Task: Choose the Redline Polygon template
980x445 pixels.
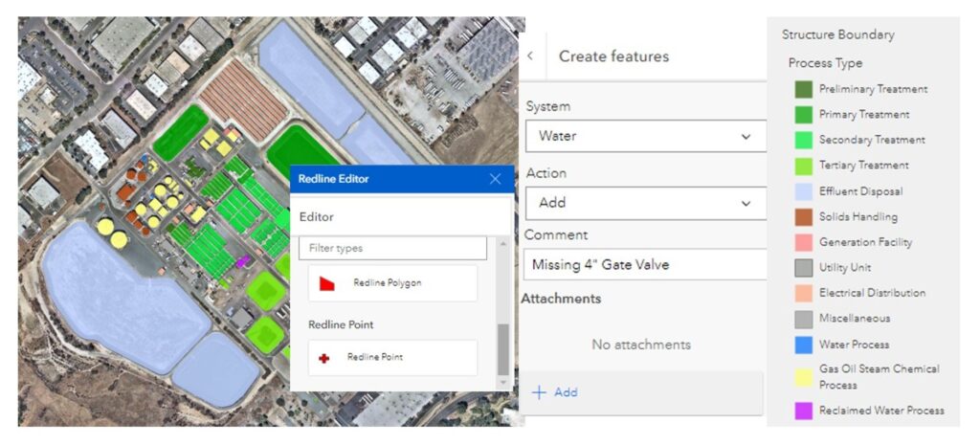Action: coord(388,283)
